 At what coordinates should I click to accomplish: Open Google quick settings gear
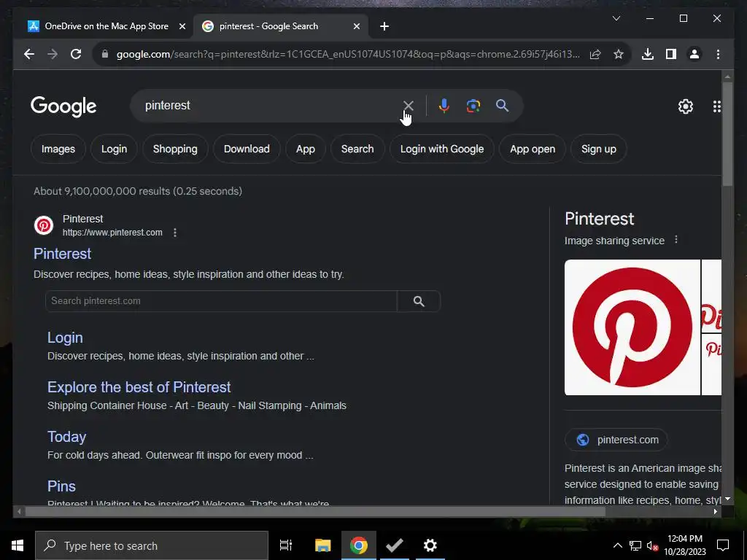[x=686, y=106]
